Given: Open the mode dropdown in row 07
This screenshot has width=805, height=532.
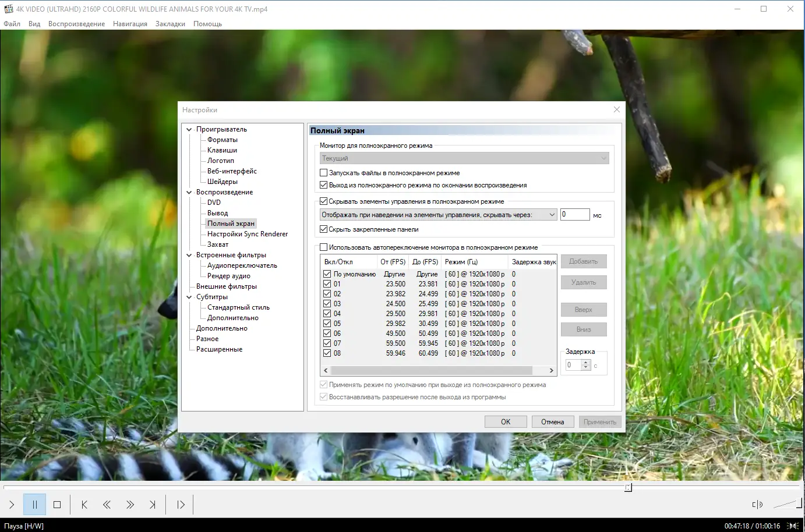Looking at the screenshot, I should pos(475,343).
